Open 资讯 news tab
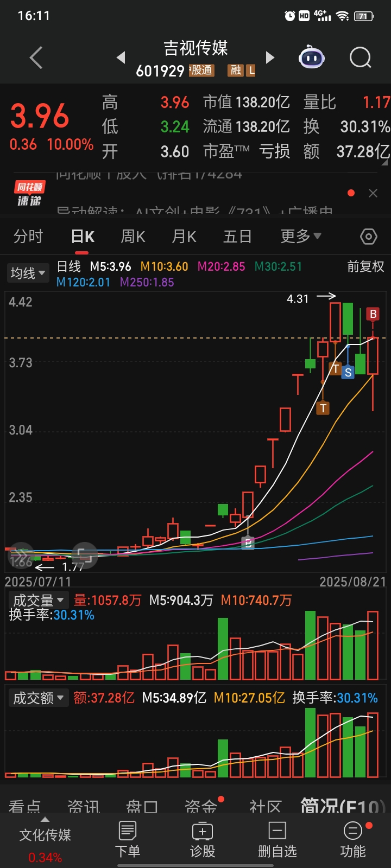This screenshot has width=391, height=868. coord(83,807)
